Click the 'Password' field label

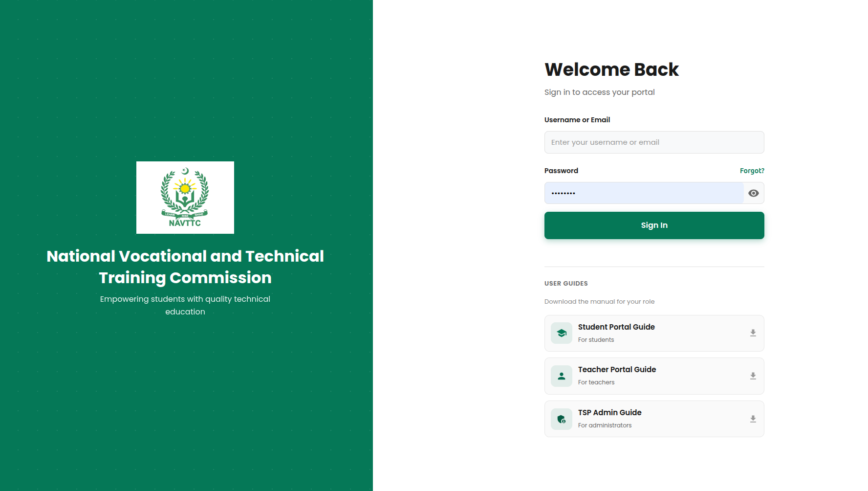(561, 171)
